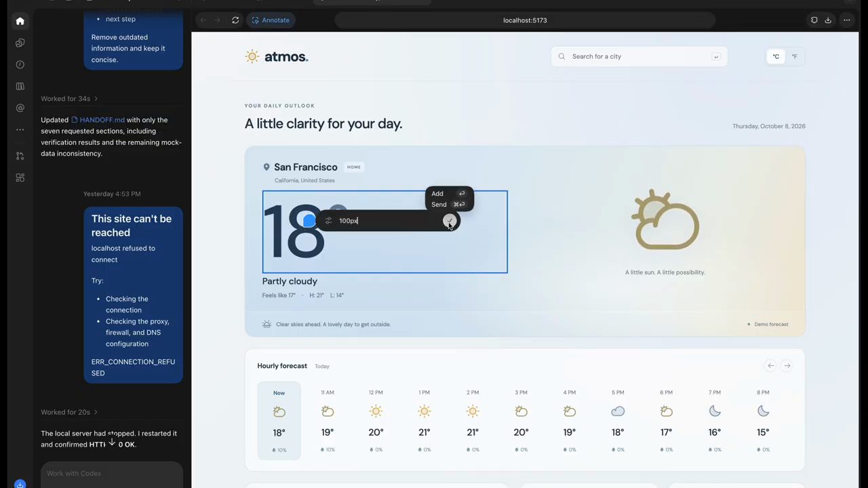Screen dimensions: 868x488
Task: Select the Now hourly forecast card
Action: coord(279,421)
